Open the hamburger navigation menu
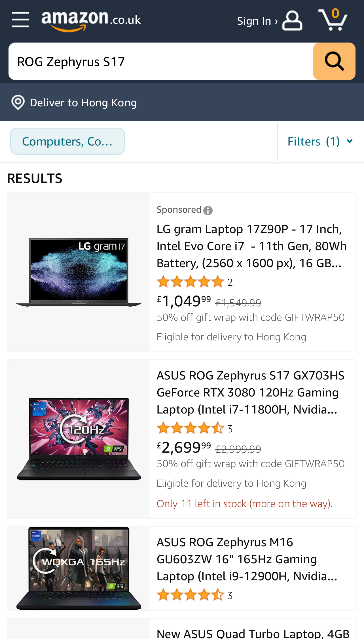 (x=20, y=20)
